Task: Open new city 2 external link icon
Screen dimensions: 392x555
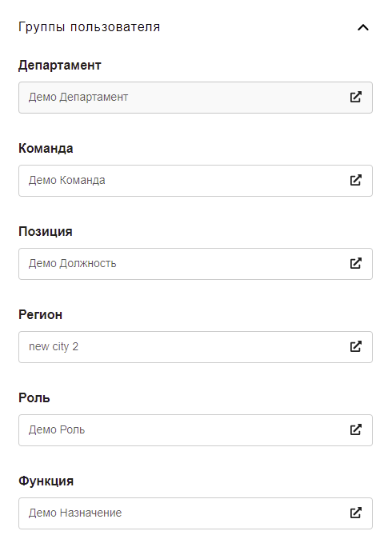Action: point(355,346)
